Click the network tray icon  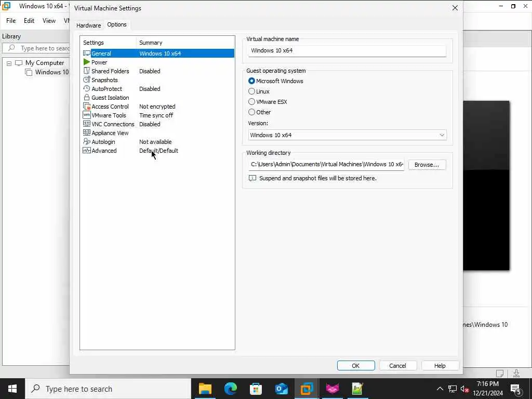click(x=453, y=389)
